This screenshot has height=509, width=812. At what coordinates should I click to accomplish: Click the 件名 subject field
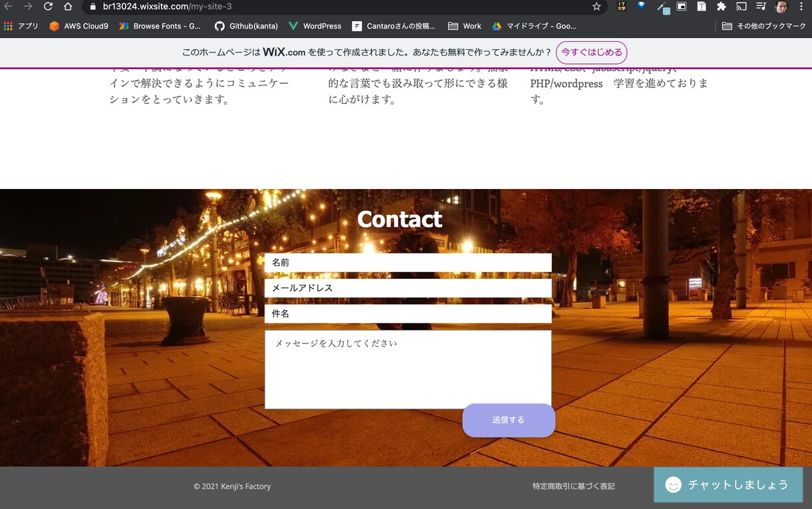408,313
